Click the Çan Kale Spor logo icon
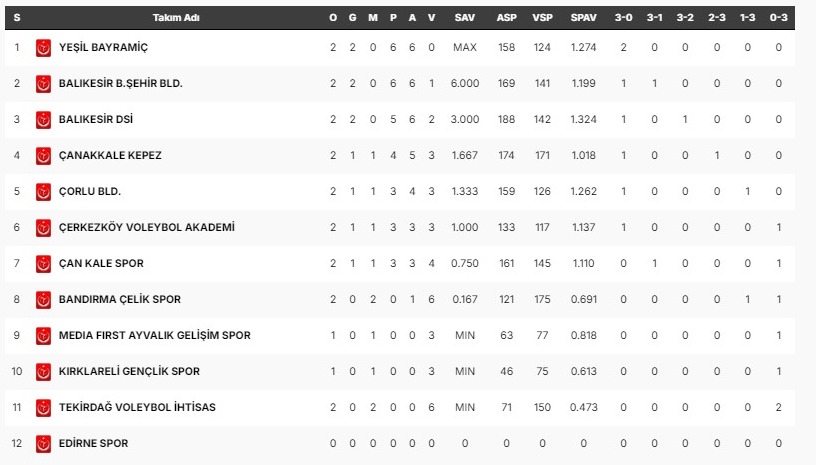816x465 pixels. [x=43, y=264]
